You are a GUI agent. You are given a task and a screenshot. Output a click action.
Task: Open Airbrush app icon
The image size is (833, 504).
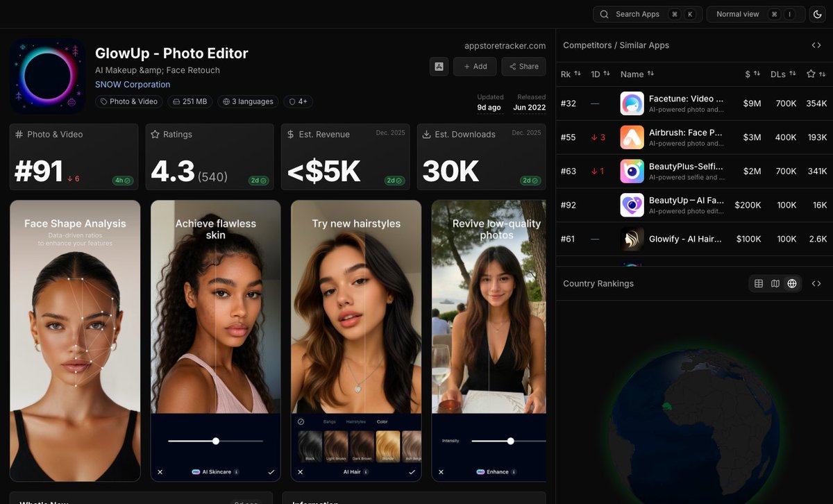[632, 137]
